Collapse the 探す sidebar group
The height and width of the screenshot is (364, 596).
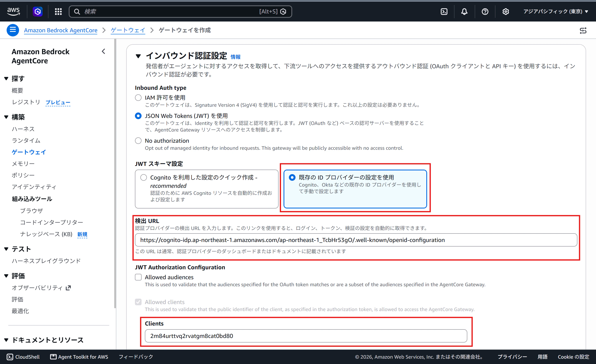[6, 79]
